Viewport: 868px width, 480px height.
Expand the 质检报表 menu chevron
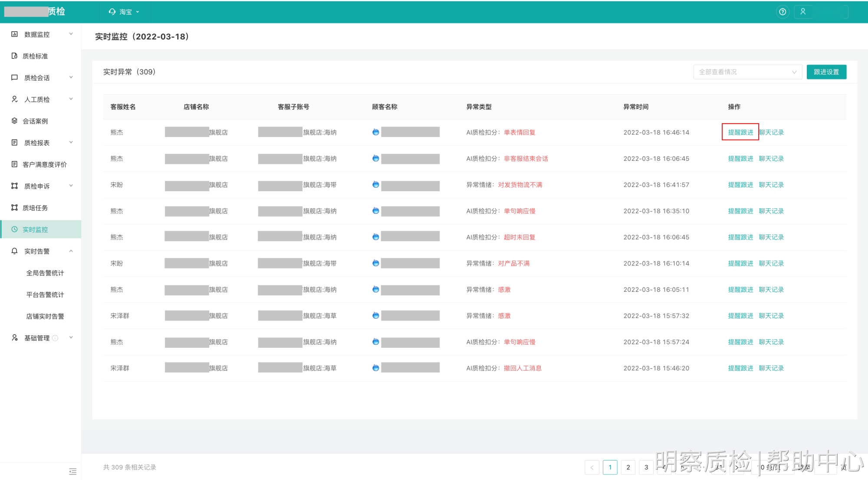tap(71, 142)
